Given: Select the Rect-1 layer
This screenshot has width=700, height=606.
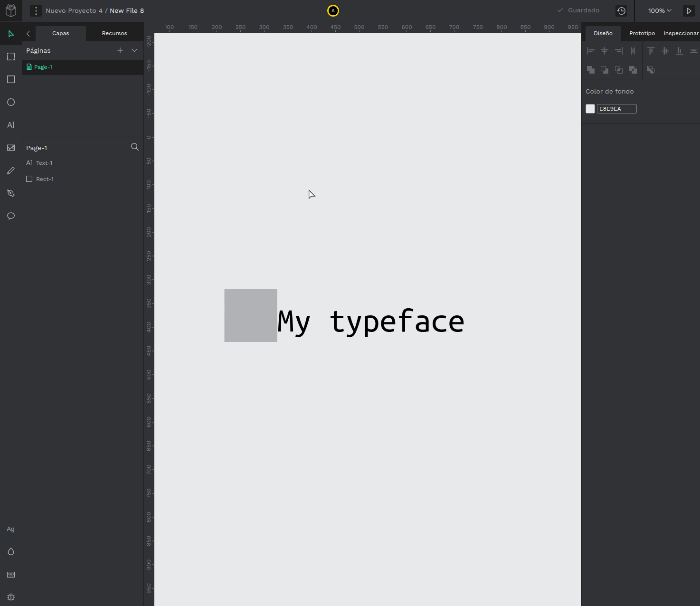Looking at the screenshot, I should tap(45, 179).
